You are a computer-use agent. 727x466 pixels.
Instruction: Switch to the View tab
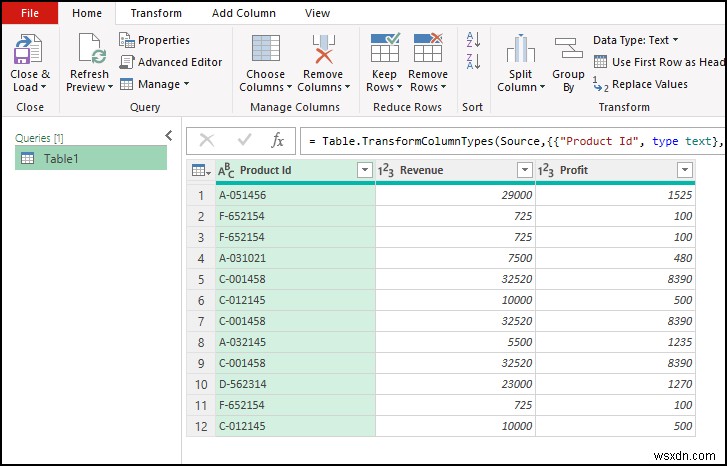[318, 13]
